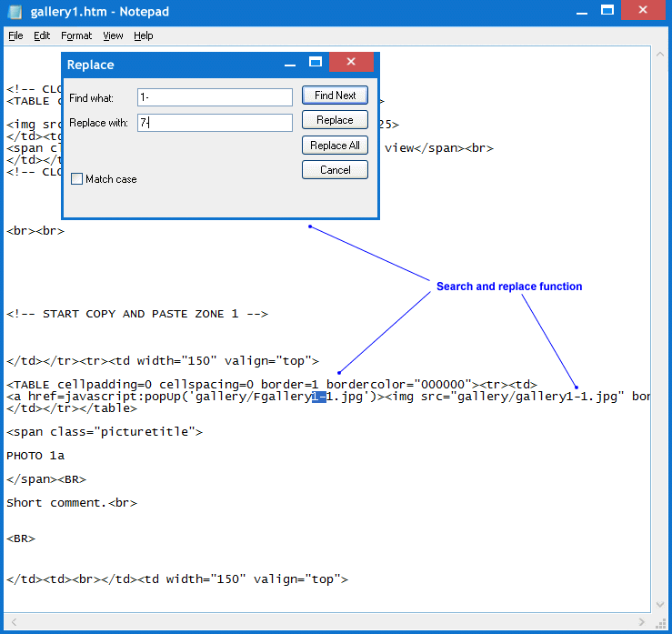
Task: Cancel the Replace dialog
Action: 335,170
